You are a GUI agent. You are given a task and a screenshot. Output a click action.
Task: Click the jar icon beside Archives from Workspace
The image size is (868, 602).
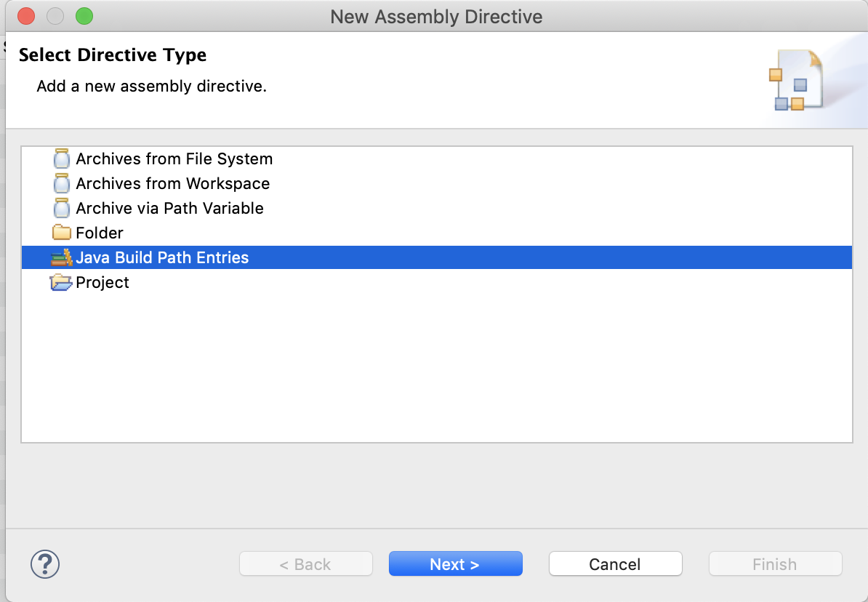62,184
